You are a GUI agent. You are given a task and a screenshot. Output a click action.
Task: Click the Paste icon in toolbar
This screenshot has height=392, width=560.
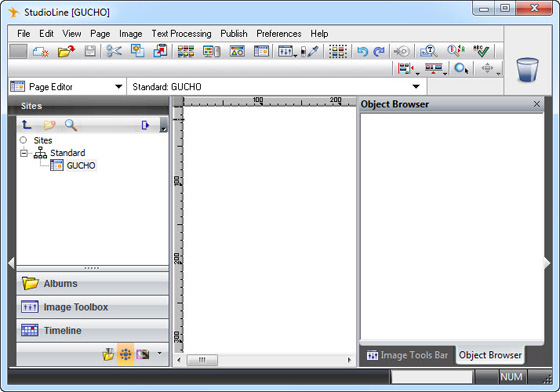160,51
